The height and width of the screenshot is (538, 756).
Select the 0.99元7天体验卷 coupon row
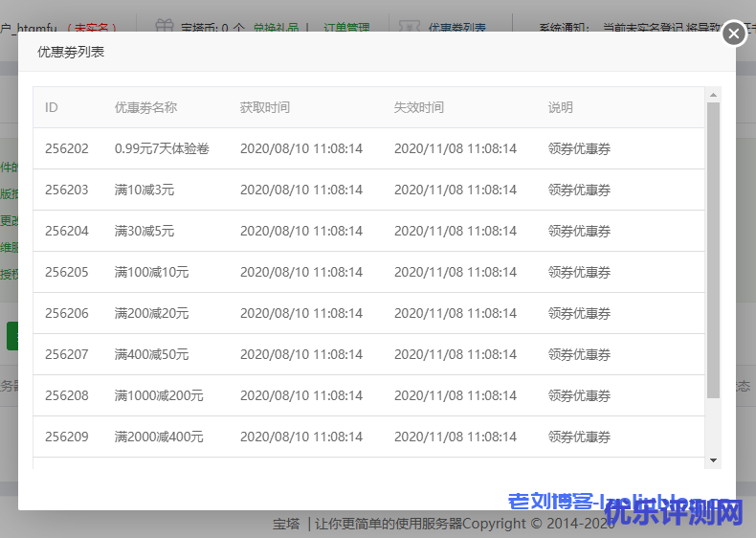pyautogui.click(x=162, y=148)
